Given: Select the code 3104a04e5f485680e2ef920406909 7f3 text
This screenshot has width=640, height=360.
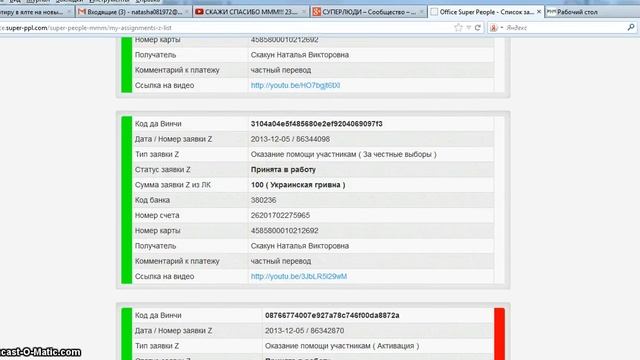Looking at the screenshot, I should pos(316,124).
